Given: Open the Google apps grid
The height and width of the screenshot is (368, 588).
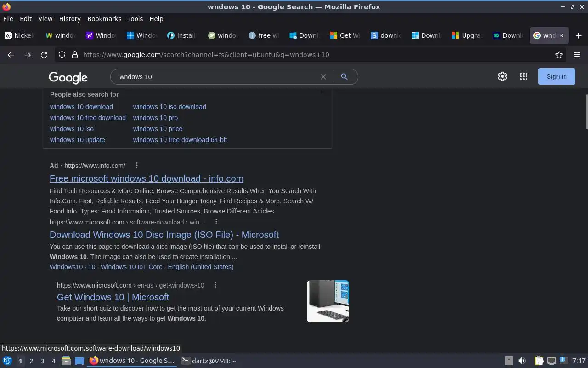Looking at the screenshot, I should (524, 76).
